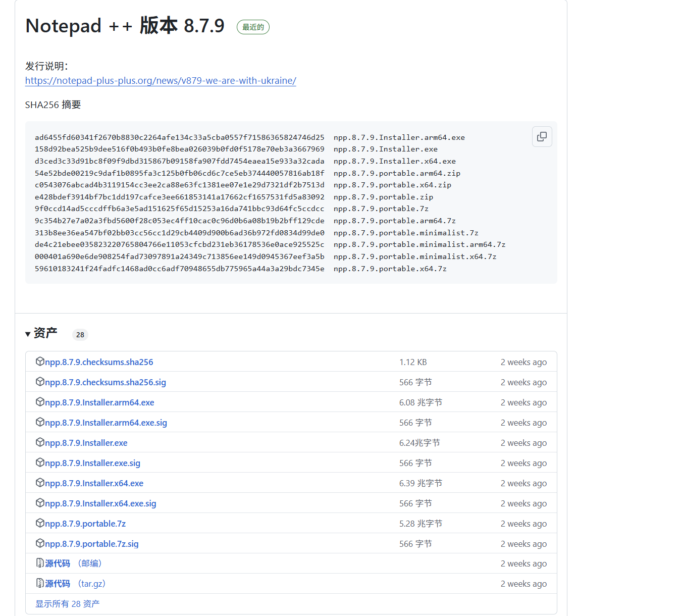Screen dimensions: 682x616
Task: Open the notepad-plus-plus.org release notes link
Action: pos(161,80)
